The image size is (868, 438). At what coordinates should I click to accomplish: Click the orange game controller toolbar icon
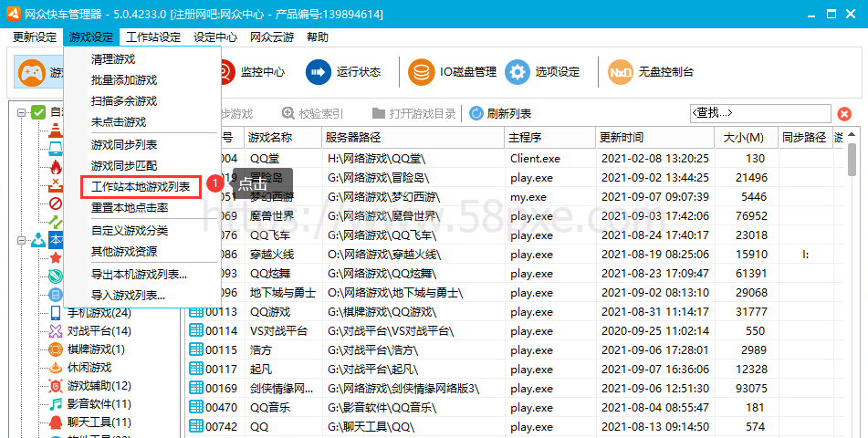point(32,72)
